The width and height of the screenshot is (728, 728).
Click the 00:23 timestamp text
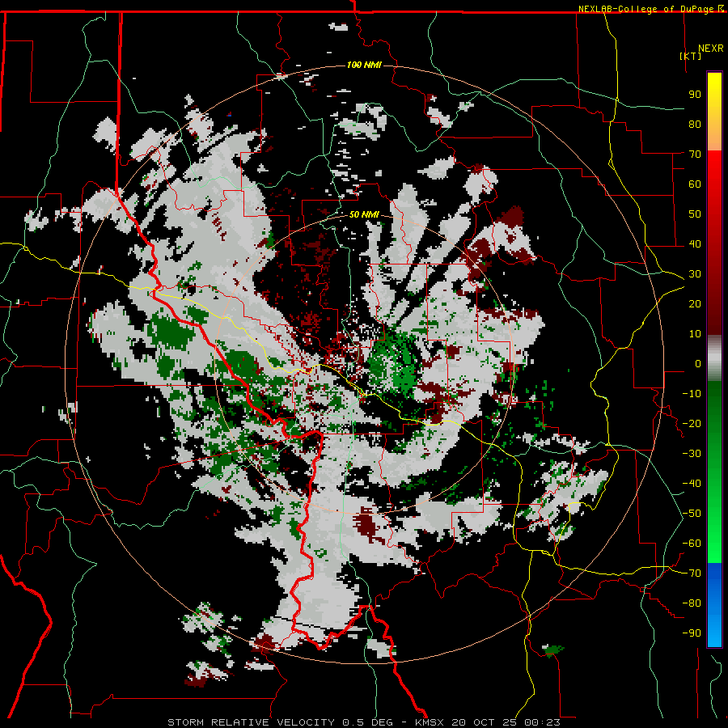pyautogui.click(x=542, y=722)
